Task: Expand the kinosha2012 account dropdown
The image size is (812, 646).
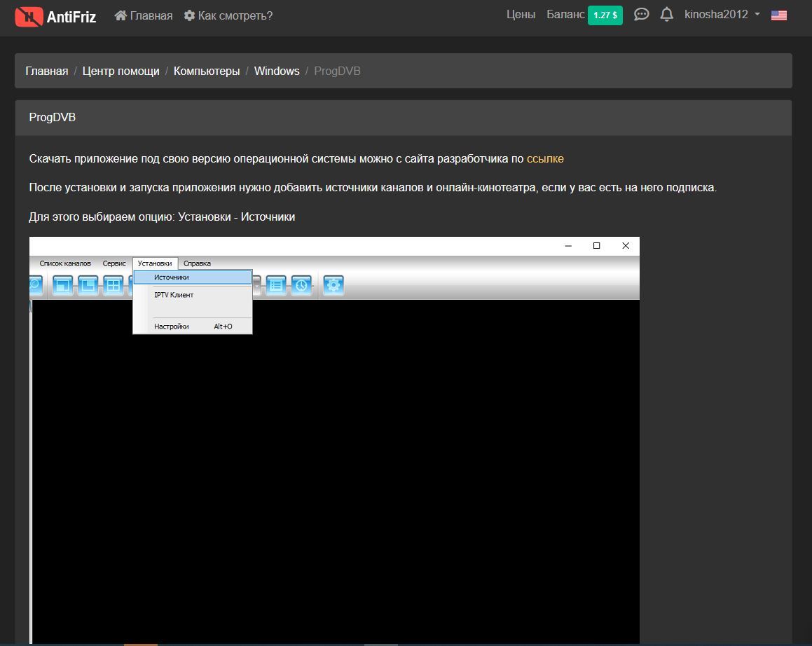Action: tap(722, 15)
